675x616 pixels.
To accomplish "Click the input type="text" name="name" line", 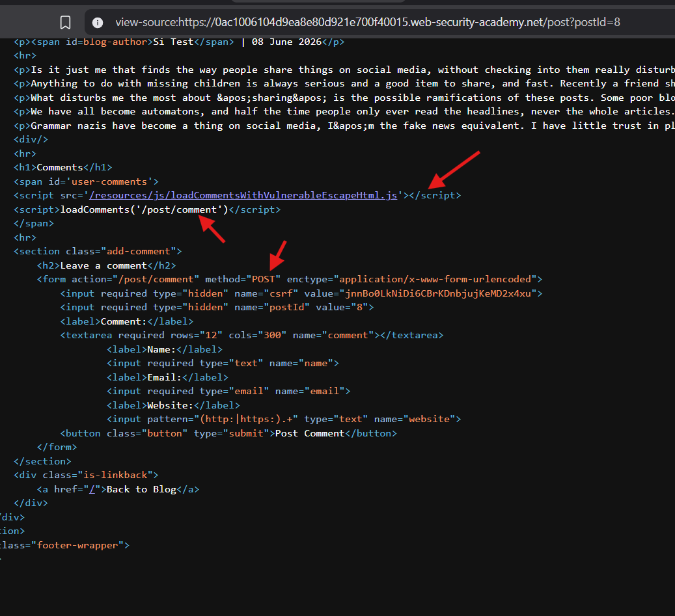I will (223, 363).
